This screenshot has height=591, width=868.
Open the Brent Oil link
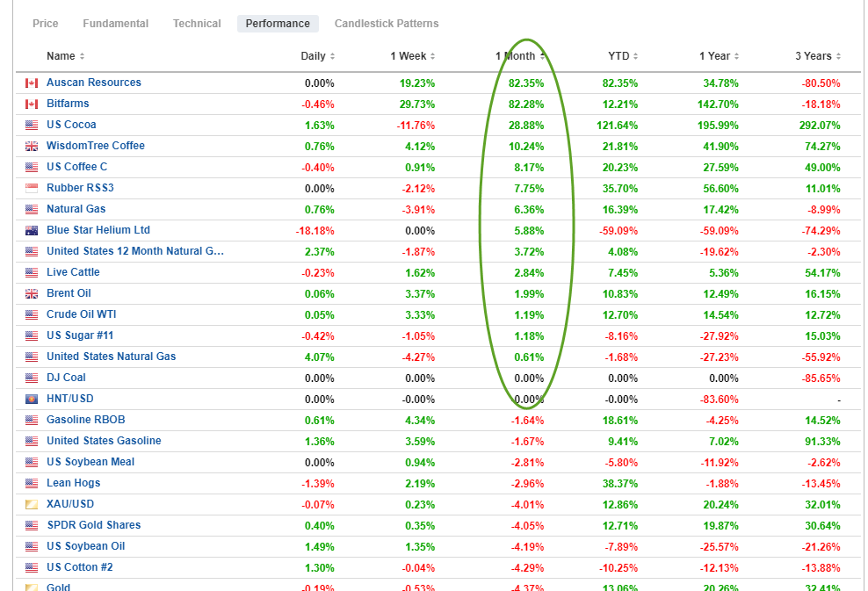tap(69, 293)
